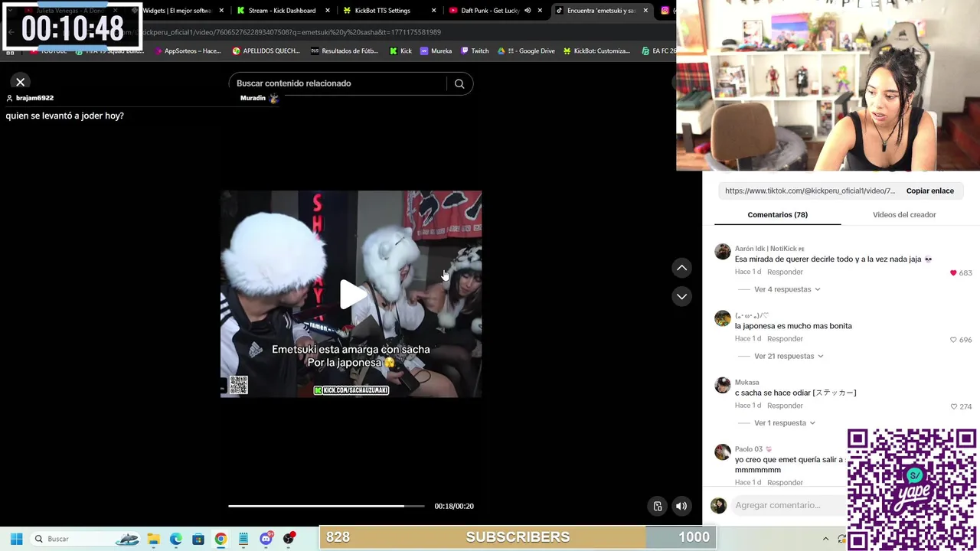This screenshot has height=551, width=980.
Task: Mute the video using the speaker icon
Action: click(681, 506)
